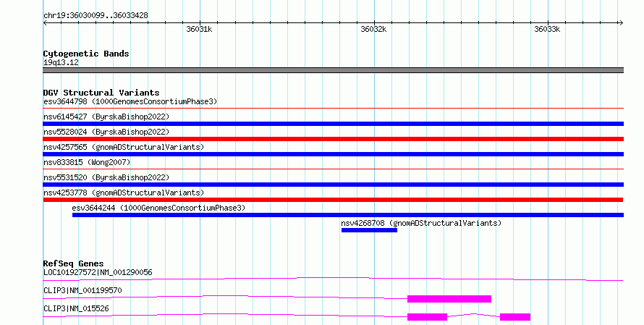Screen dimensions: 644x325
Task: Click the ruler's right arrow end
Action: pos(621,23)
